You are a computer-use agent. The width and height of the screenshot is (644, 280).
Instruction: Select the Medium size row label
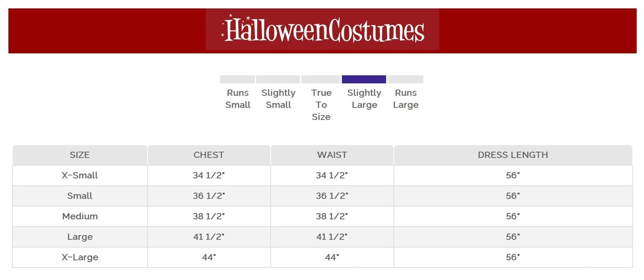coord(80,216)
